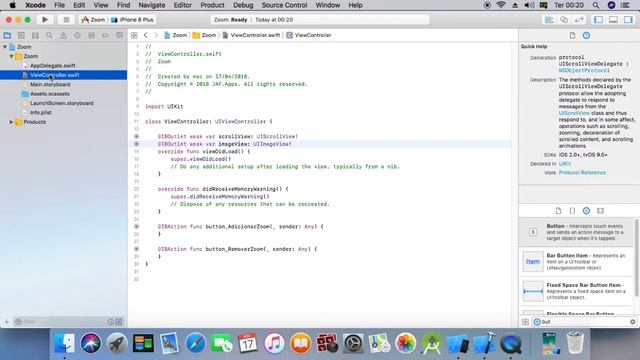Open Safari from the Dock
This screenshot has height=360, width=640.
[196, 343]
